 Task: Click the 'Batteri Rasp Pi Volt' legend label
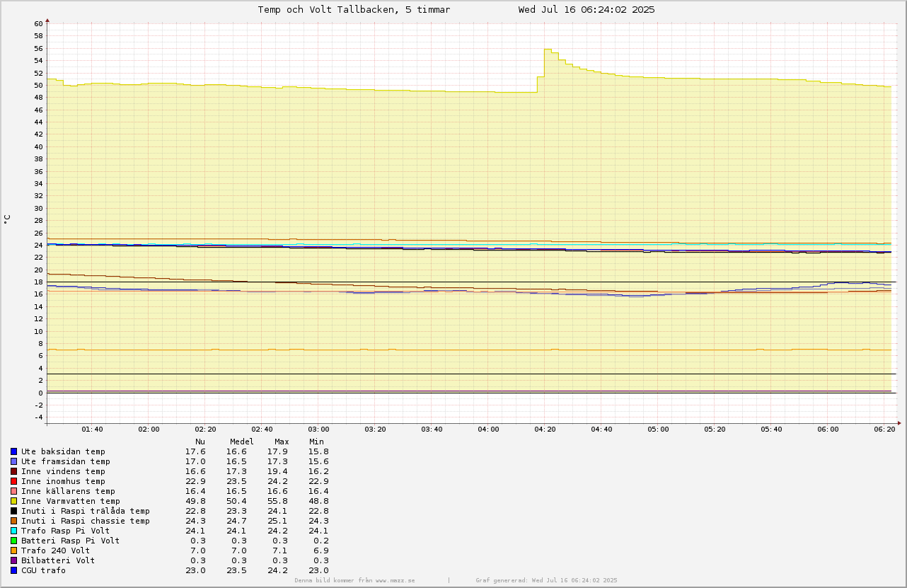[x=71, y=541]
